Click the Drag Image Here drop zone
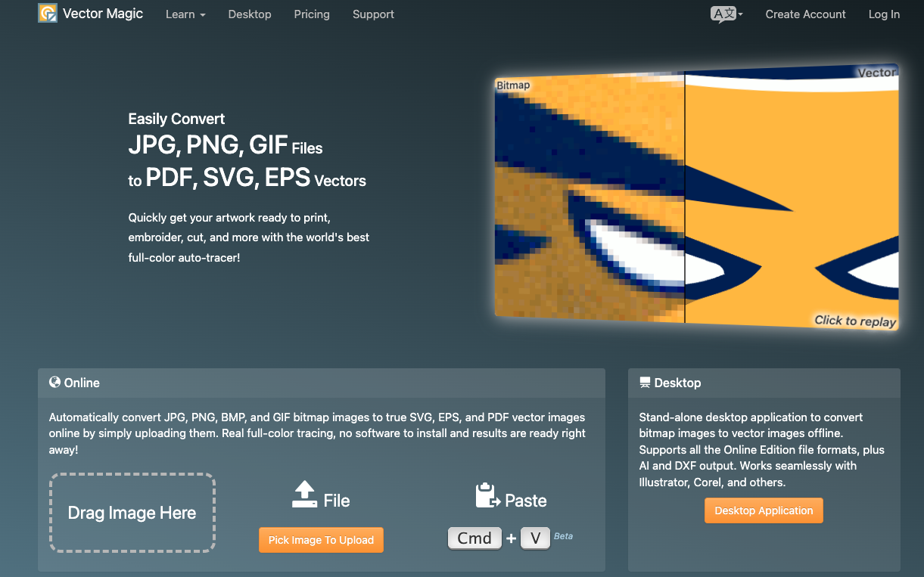 (x=132, y=513)
